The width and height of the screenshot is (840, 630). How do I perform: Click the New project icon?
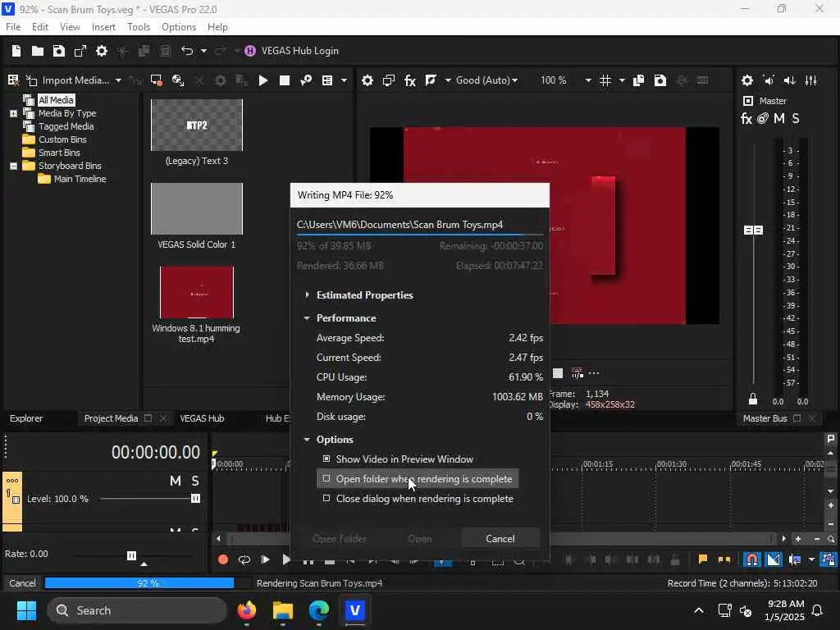pos(16,51)
